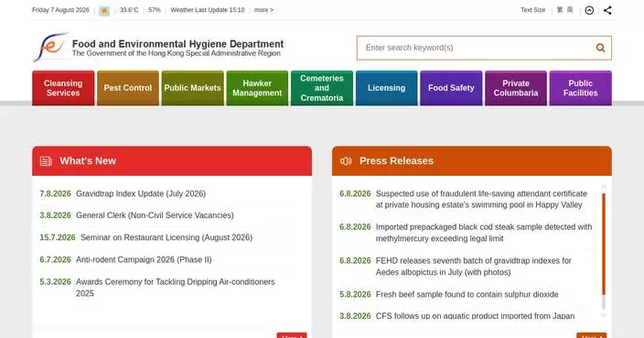Click the weather sun icon in top bar
The image size is (644, 338).
[x=104, y=11]
